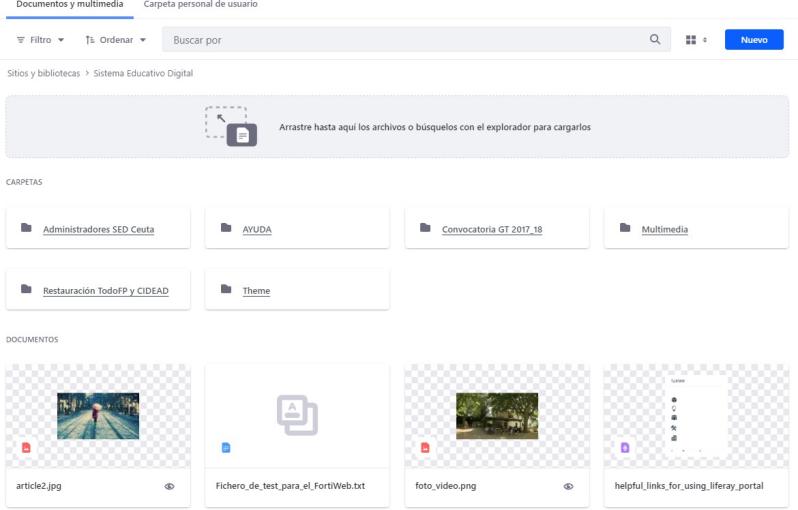798x510 pixels.
Task: Click the upload drop zone icon
Action: click(x=231, y=126)
